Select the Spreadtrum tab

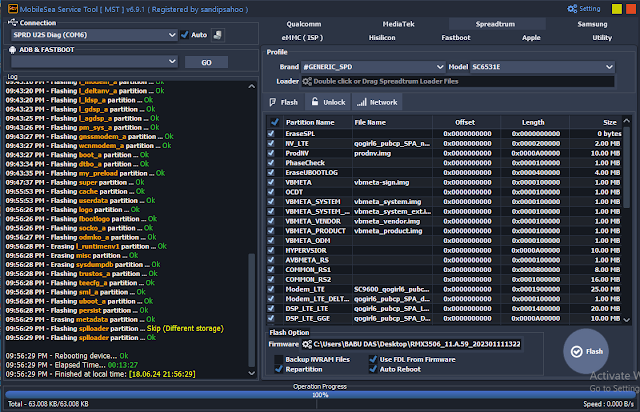point(495,24)
